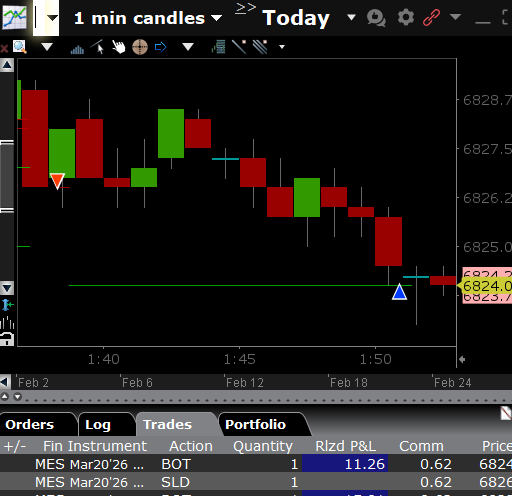512x496 pixels.
Task: Open chart settings gear icon
Action: (x=406, y=17)
